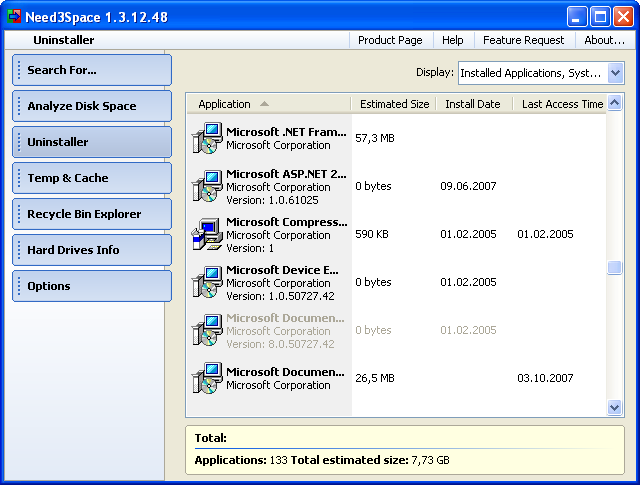
Task: Close the Need3Space window
Action: point(624,17)
